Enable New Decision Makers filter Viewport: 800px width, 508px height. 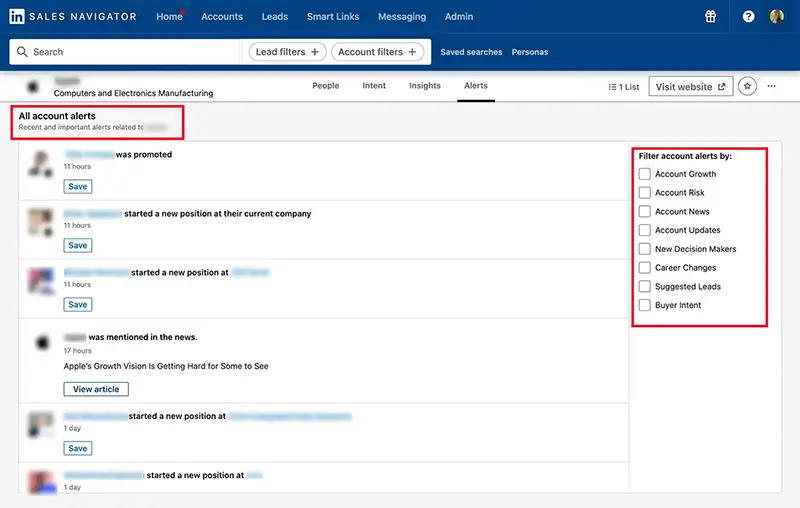click(x=644, y=249)
